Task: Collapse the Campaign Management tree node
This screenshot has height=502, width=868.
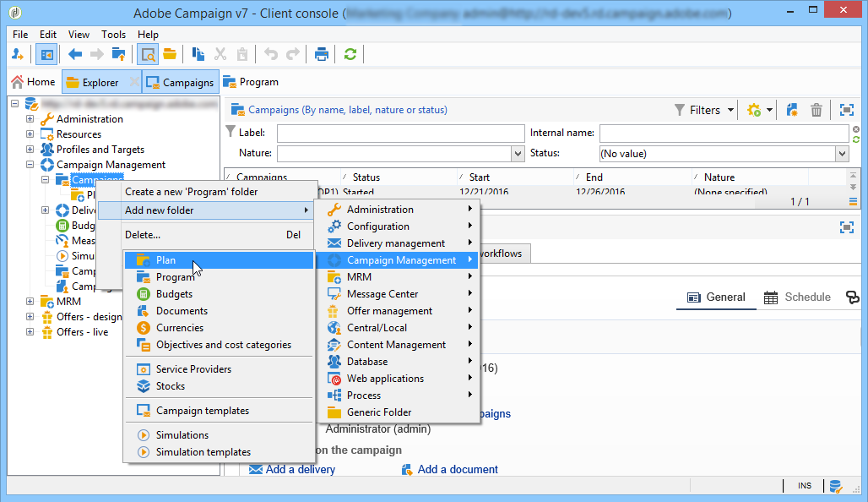Action: click(x=30, y=165)
